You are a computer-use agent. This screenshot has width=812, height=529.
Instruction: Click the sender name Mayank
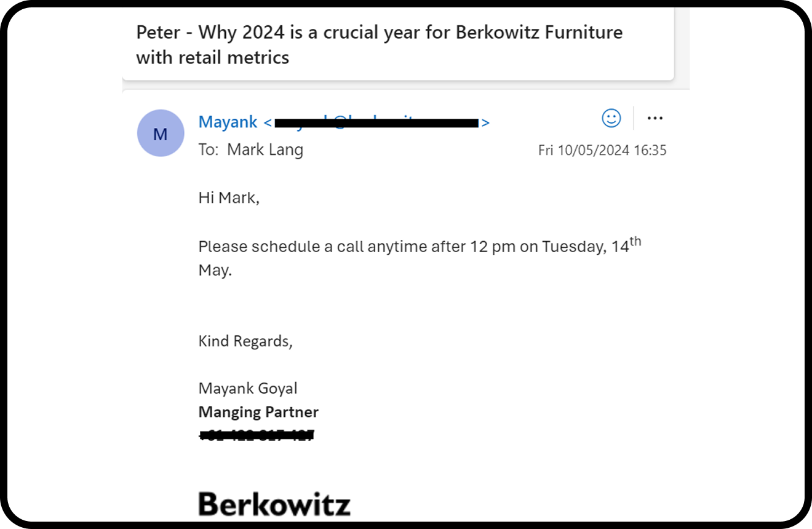pos(228,122)
